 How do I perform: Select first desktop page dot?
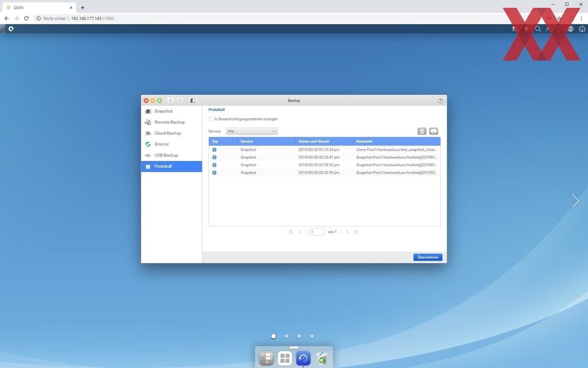[x=273, y=336]
